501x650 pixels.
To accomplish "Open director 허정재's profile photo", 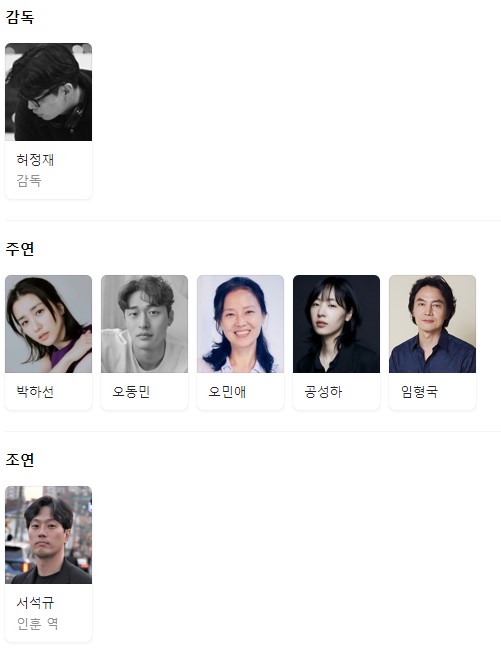I will tap(48, 92).
